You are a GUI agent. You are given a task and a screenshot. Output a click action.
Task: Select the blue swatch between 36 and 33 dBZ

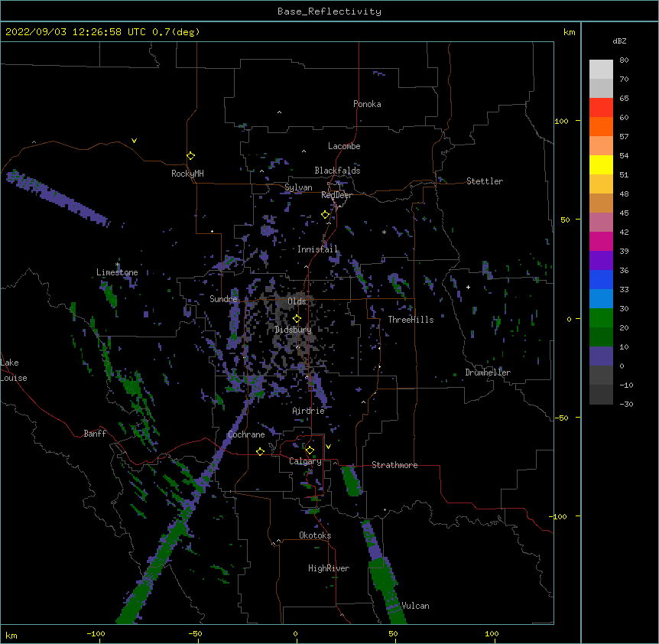(601, 279)
